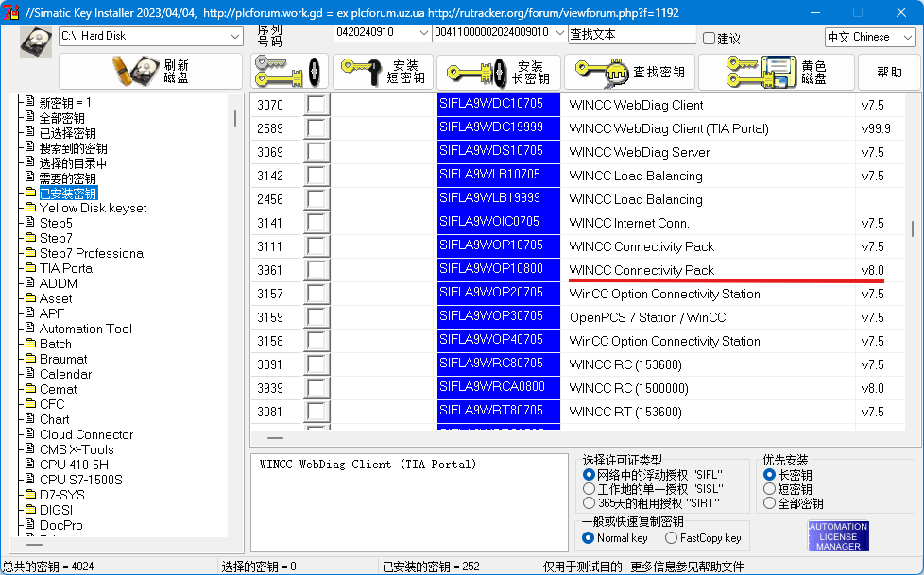Click status entry 已安装的密钥 = 252
This screenshot has width=924, height=575.
click(431, 567)
